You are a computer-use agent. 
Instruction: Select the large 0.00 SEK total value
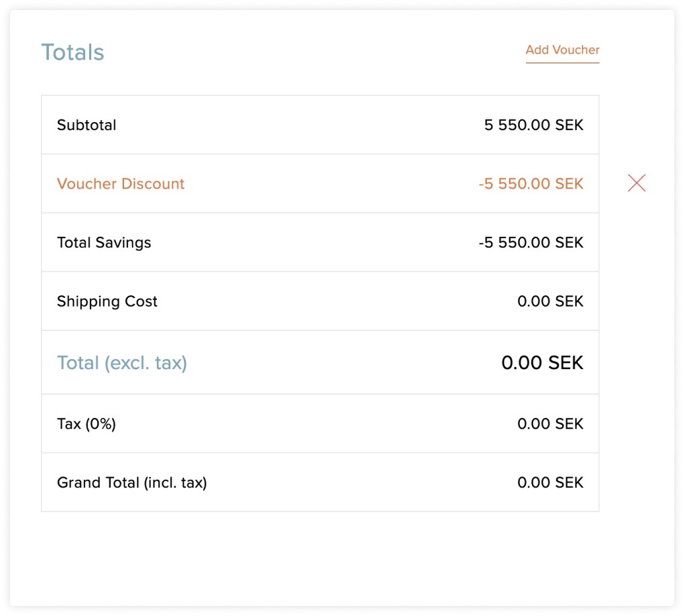(x=542, y=362)
